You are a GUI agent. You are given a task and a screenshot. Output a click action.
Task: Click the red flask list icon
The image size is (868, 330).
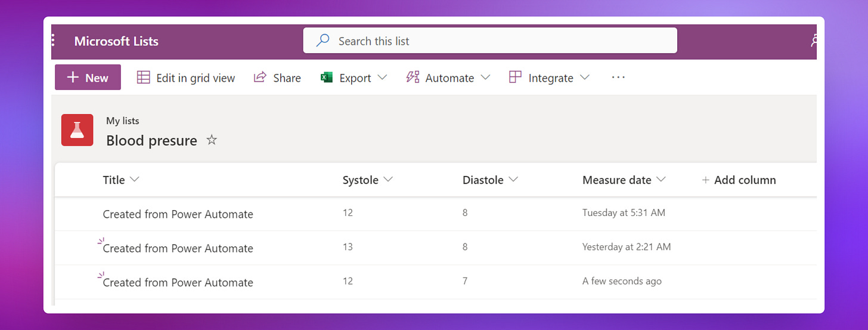tap(77, 130)
